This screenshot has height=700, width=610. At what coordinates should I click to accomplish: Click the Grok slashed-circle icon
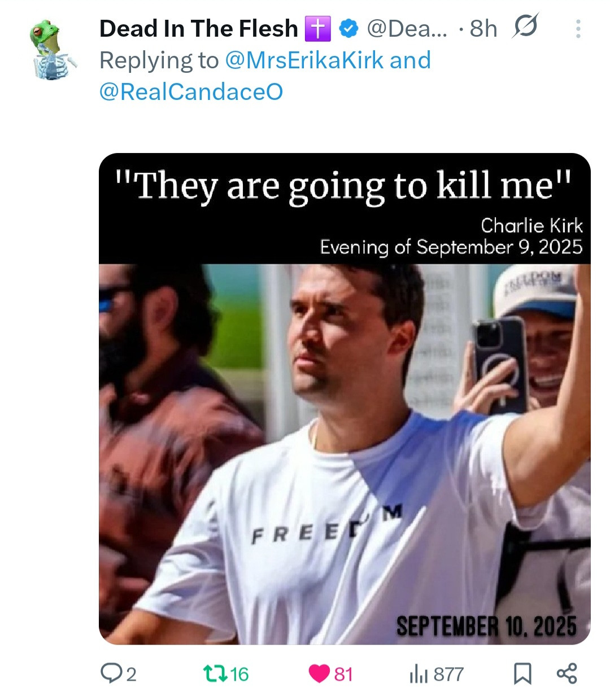click(x=525, y=27)
